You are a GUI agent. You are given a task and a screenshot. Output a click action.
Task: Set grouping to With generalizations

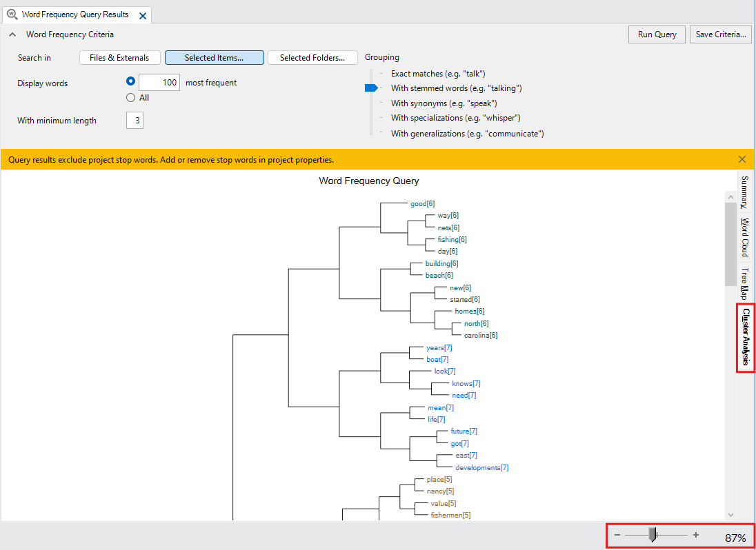(467, 134)
